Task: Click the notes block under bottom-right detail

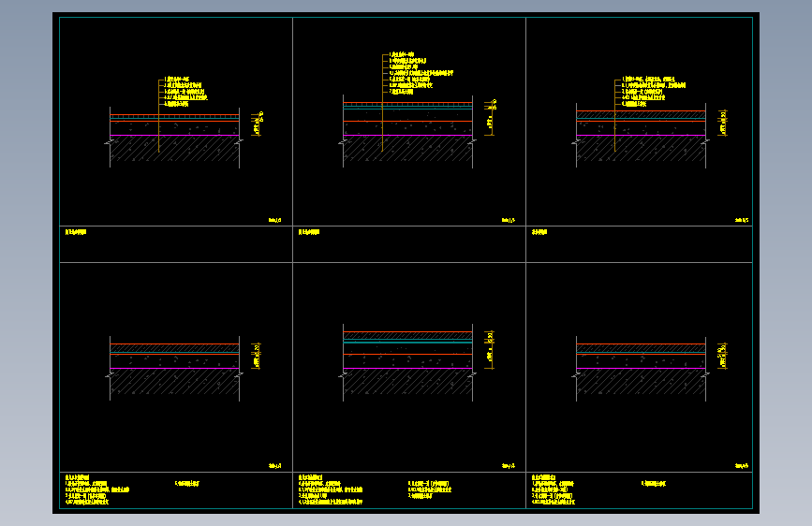Action: [x=598, y=489]
